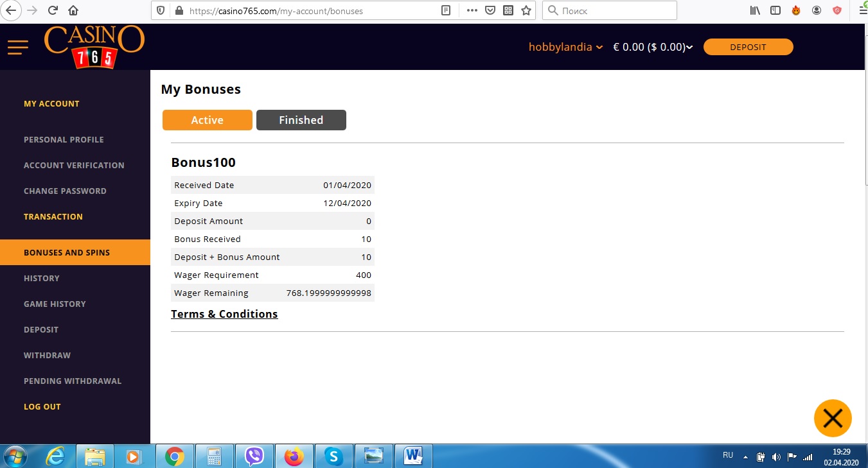The image size is (868, 468).
Task: Open the Transaction section
Action: click(53, 216)
